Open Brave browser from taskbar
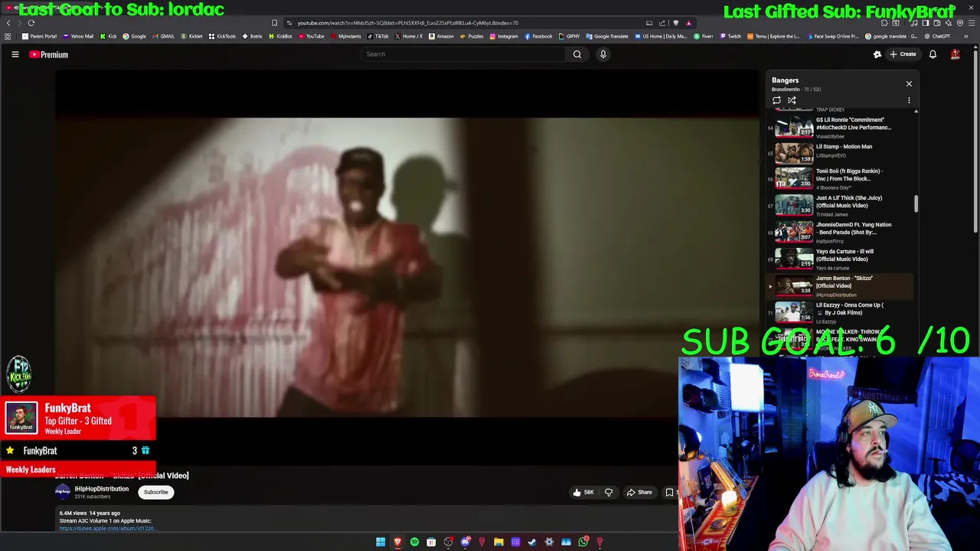Screen dimensions: 980x551 [397, 542]
